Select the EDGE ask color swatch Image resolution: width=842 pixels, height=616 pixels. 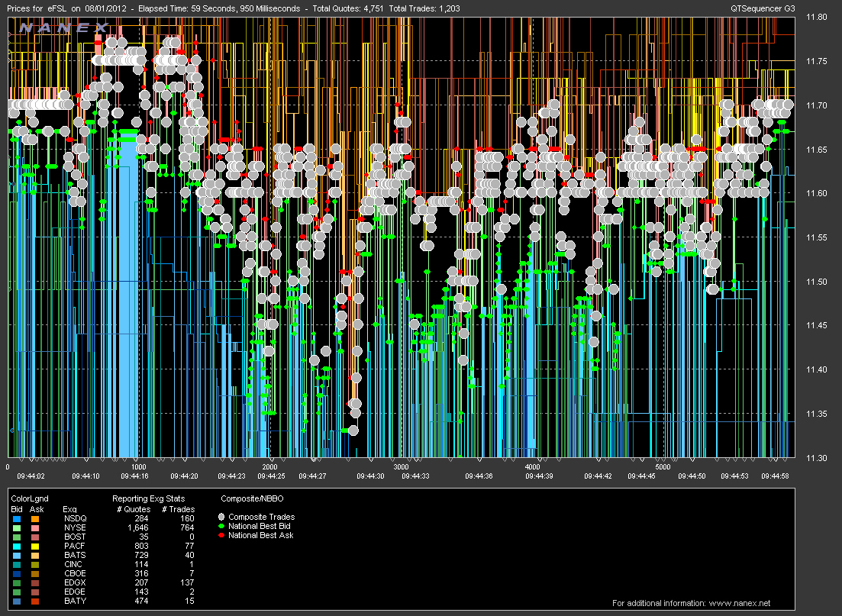point(35,592)
